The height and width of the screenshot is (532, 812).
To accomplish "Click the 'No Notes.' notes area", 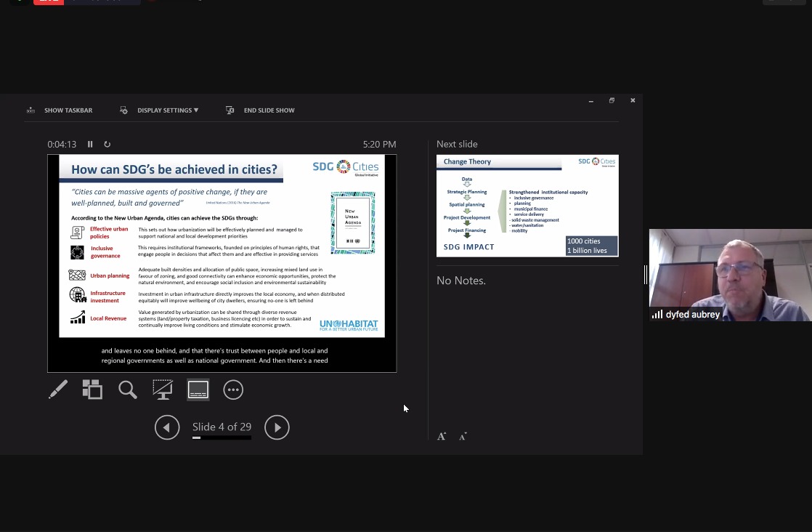I will [x=461, y=281].
